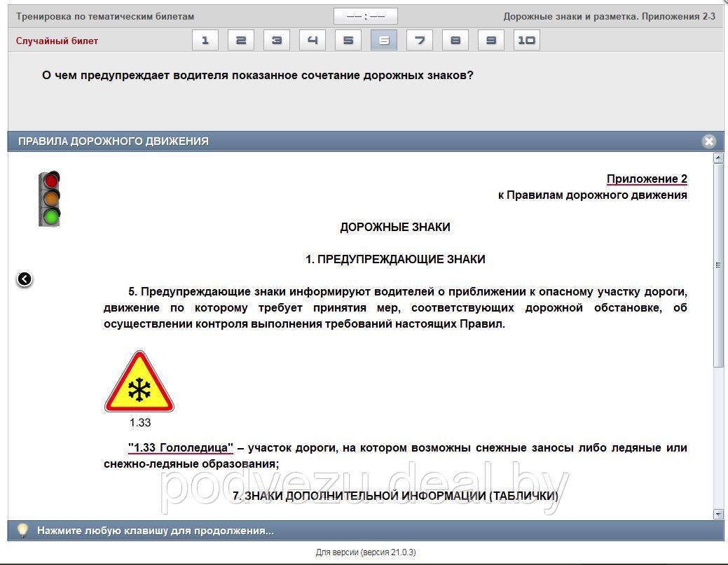Open question number 3
Screen dimensions: 728x565
pos(277,41)
